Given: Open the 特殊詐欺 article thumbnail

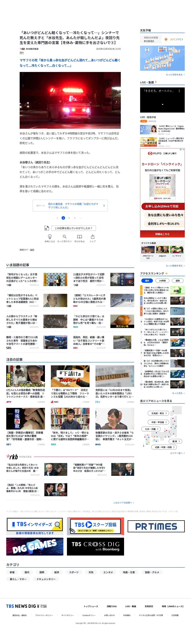Looking at the screenshot, I should tap(25, 419).
